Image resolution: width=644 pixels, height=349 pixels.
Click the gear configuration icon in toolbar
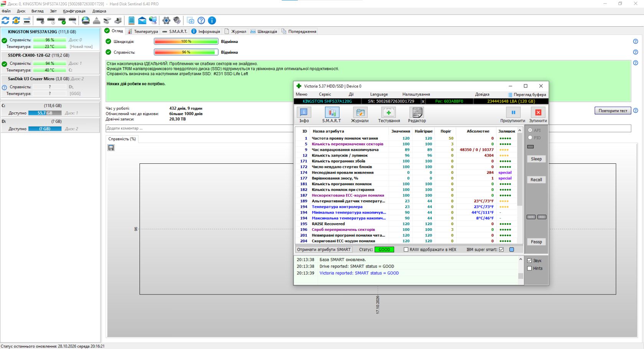click(166, 21)
